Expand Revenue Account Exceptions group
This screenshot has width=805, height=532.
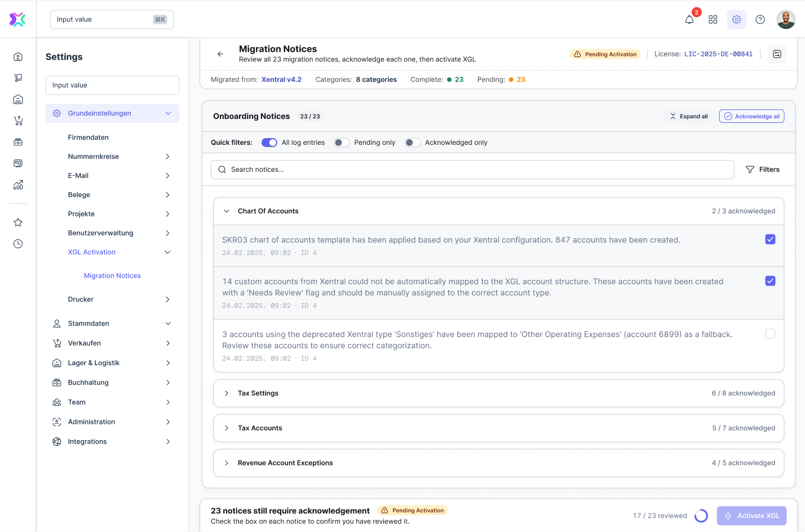coord(227,463)
